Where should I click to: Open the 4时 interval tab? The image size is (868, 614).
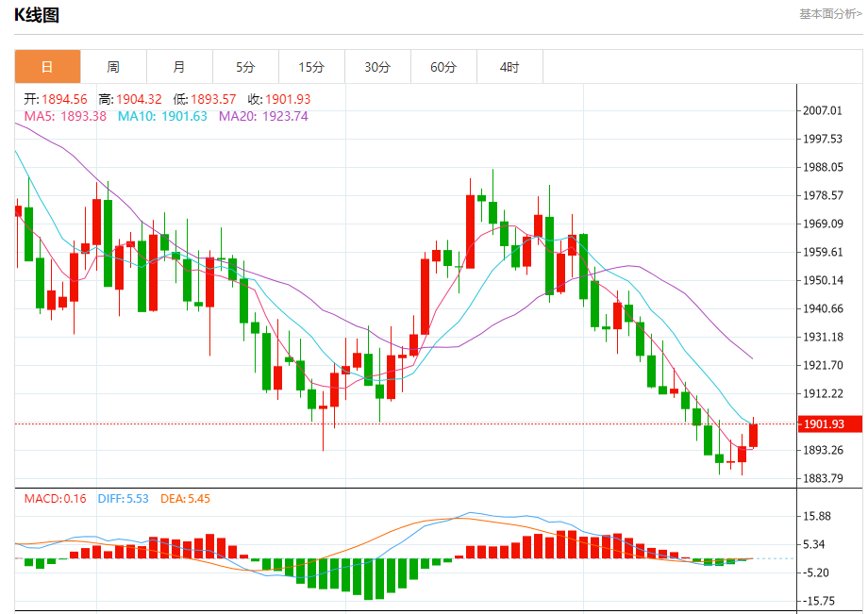(x=509, y=67)
